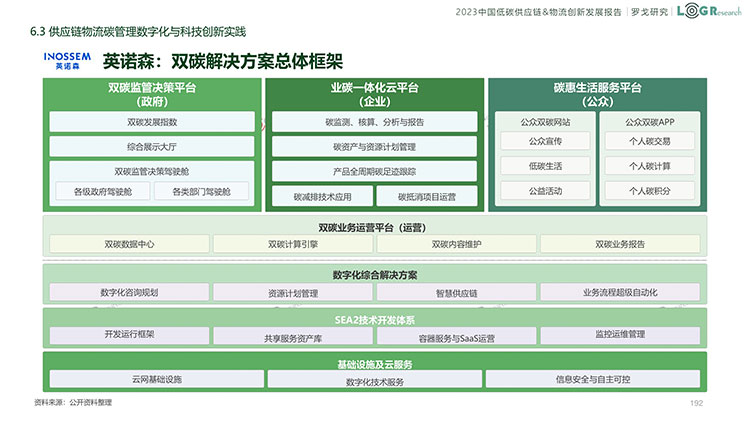
Task: Click the SEA2技术开发体系 title
Action: point(375,320)
